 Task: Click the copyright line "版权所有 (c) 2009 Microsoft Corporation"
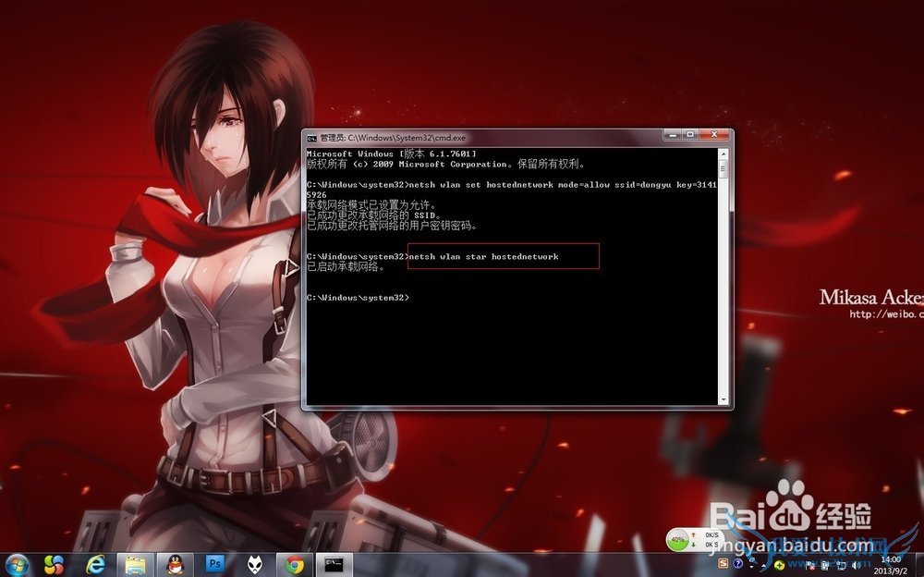coord(407,164)
